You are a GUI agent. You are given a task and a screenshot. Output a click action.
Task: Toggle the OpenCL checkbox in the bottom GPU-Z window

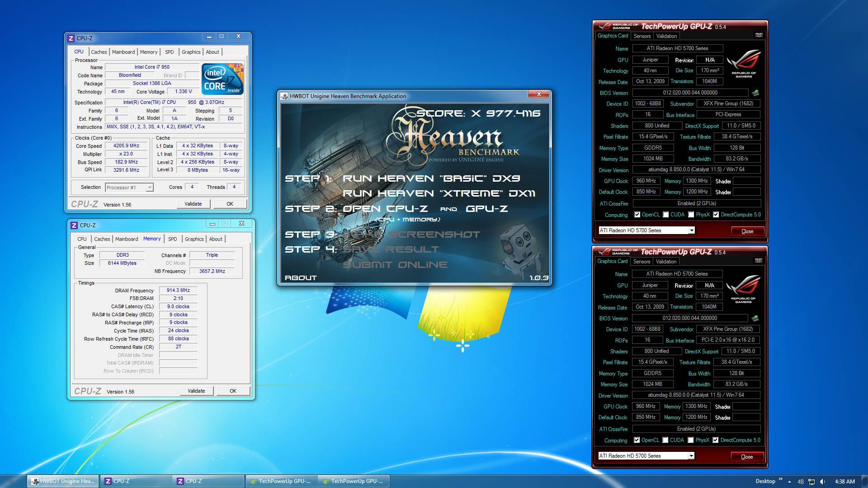point(637,440)
